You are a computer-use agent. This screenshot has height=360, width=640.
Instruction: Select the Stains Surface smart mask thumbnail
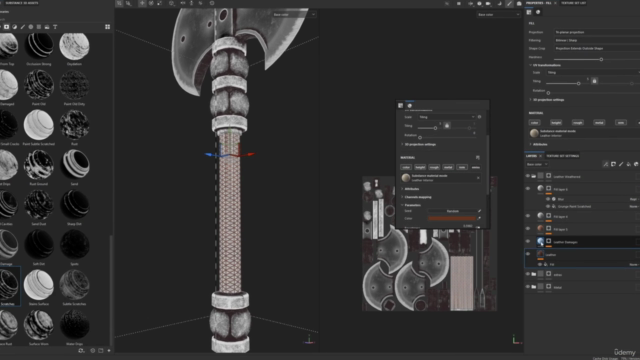click(x=39, y=285)
